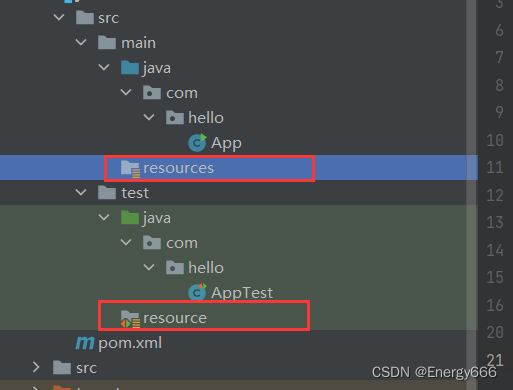This screenshot has width=513, height=390.
Task: Click the Maven pom.xml icon
Action: pos(85,343)
